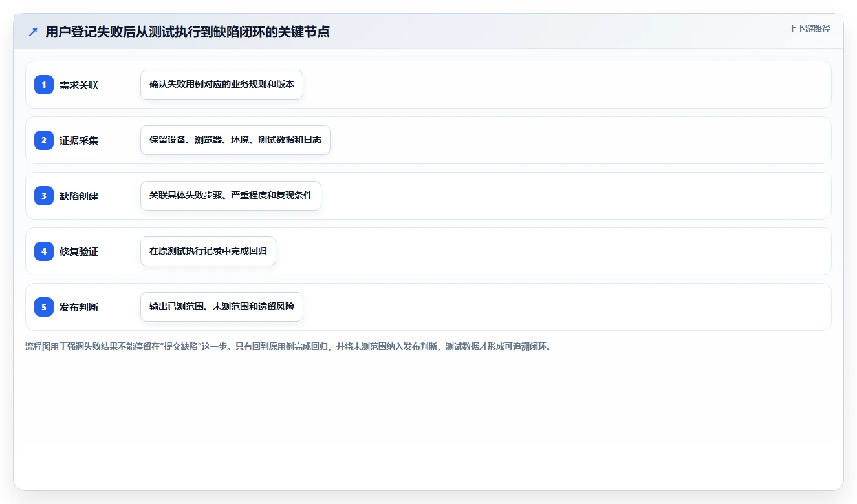Screen dimensions: 857x504
Task: Select step number badge 3
Action: [x=44, y=196]
